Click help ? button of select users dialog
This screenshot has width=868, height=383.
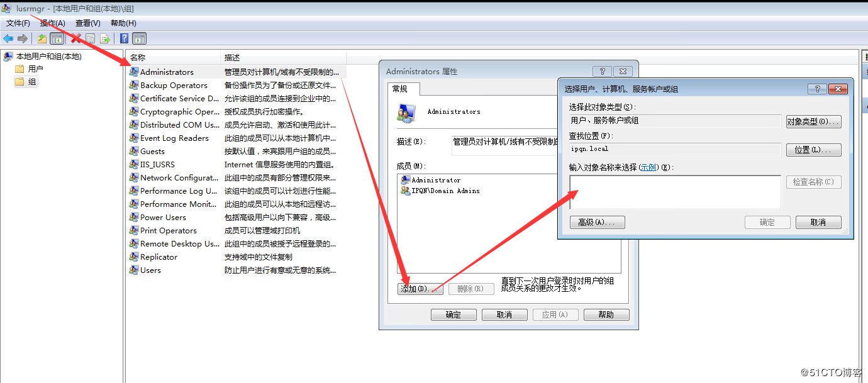point(816,89)
